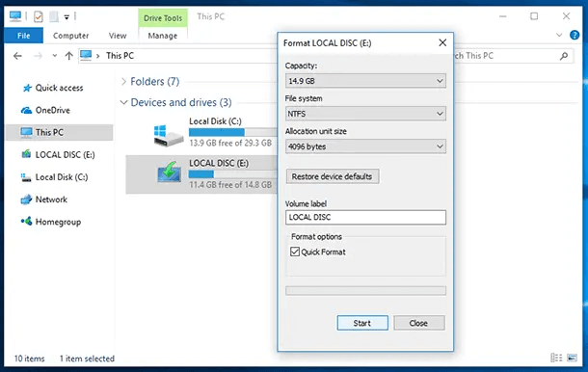Viewport: 588px width, 372px height.
Task: Click the This PC icon in the title bar
Action: click(15, 16)
